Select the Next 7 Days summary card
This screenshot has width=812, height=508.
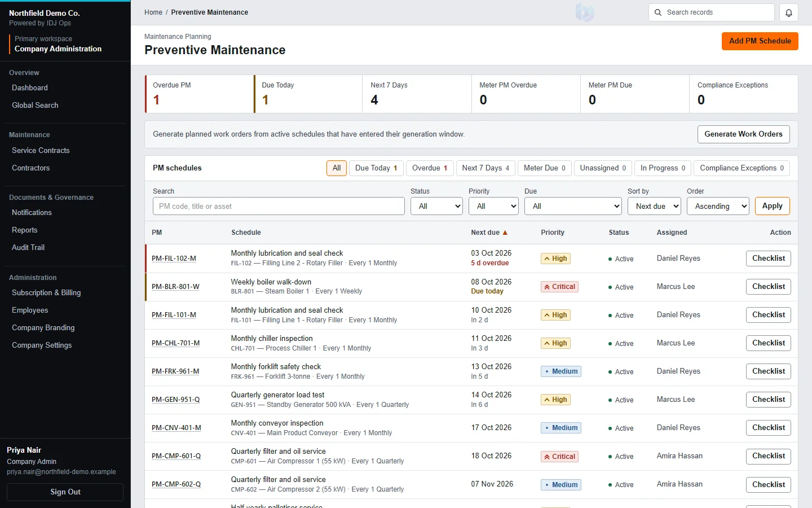(x=417, y=94)
